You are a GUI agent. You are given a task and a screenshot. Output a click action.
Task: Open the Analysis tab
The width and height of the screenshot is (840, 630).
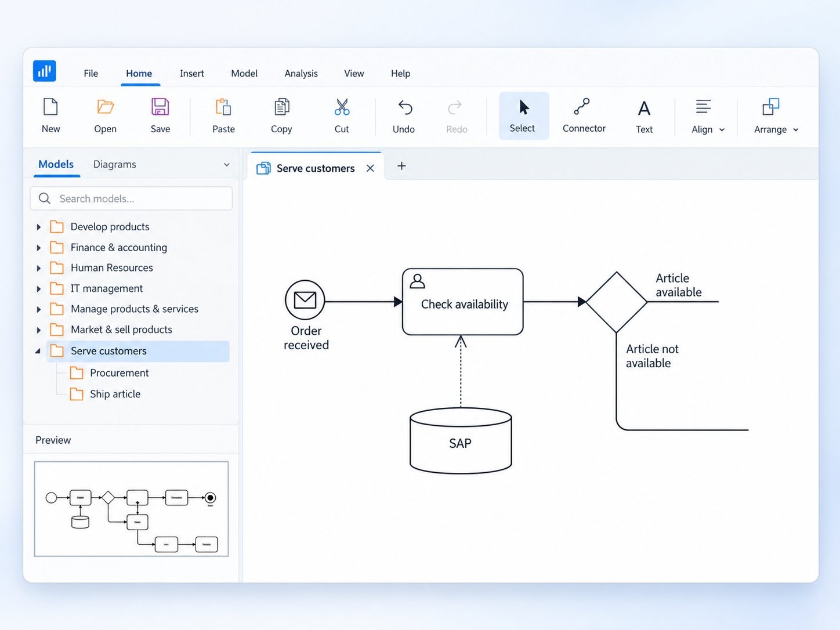[301, 74]
